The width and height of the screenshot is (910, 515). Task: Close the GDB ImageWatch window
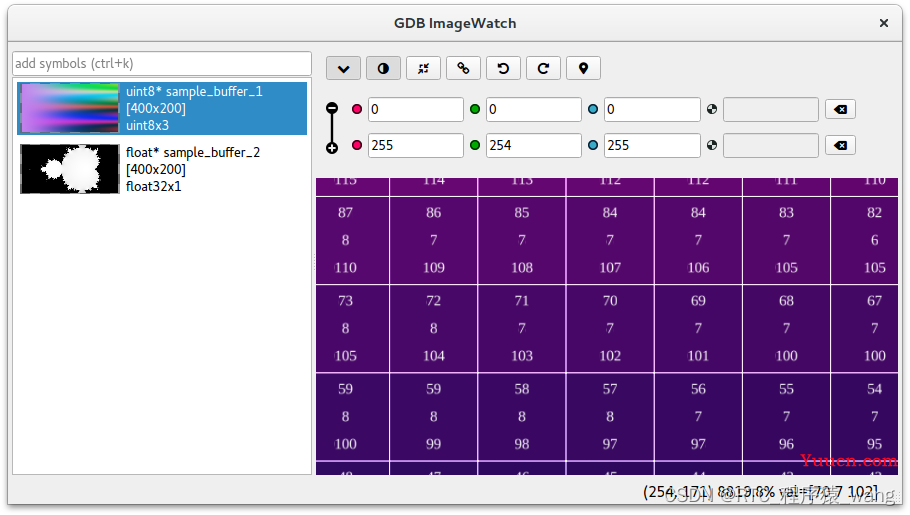pyautogui.click(x=883, y=23)
